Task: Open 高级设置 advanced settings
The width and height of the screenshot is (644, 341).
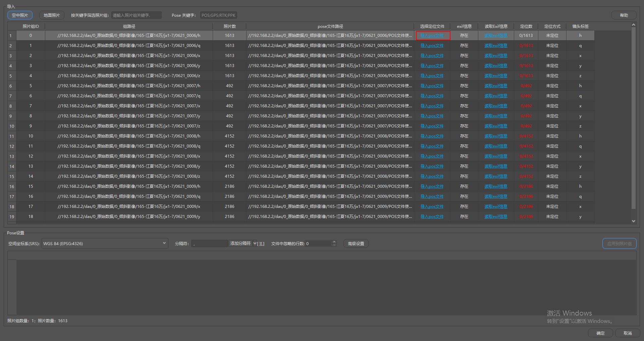Action: (356, 243)
